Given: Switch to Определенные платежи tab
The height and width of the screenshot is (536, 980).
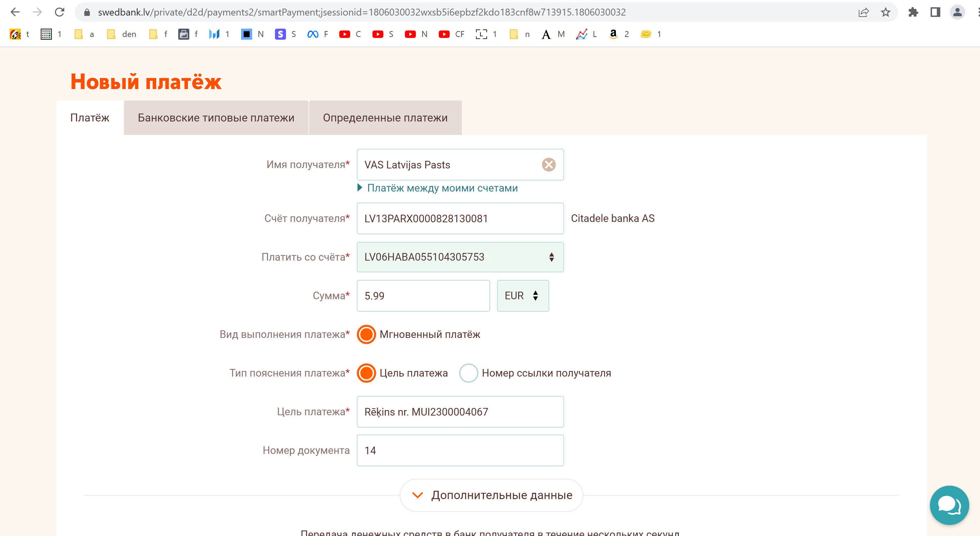Looking at the screenshot, I should [386, 118].
